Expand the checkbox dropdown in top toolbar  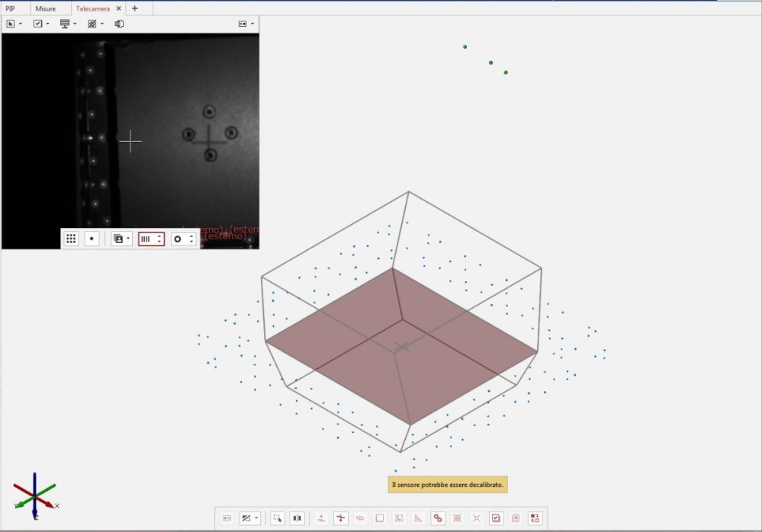coord(40,24)
